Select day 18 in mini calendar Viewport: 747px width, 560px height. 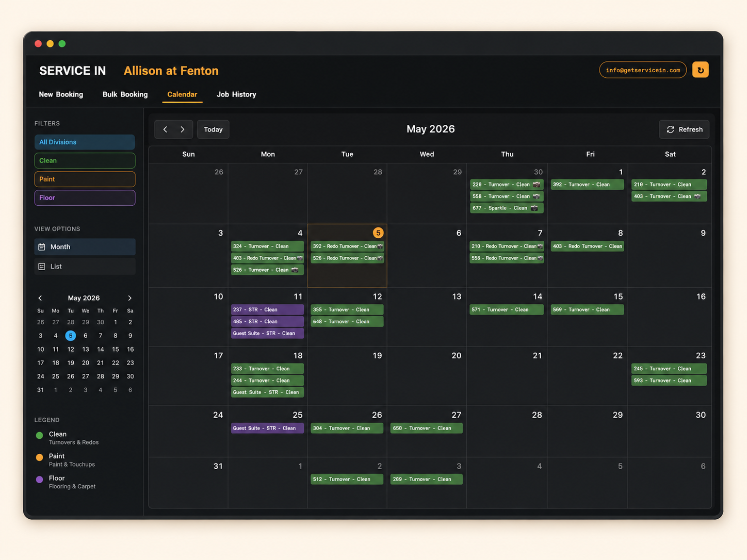(x=56, y=363)
